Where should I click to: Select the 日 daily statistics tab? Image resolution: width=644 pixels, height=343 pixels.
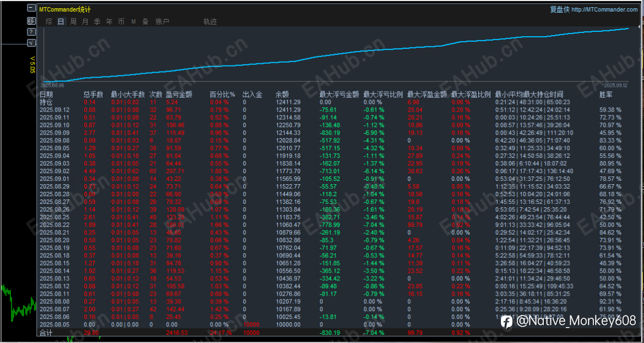point(61,22)
